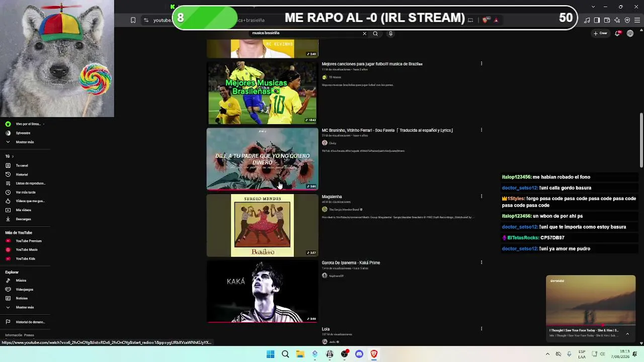Seek on the miniplayer red progress bar
Image resolution: width=644 pixels, height=362 pixels.
[x=591, y=325]
